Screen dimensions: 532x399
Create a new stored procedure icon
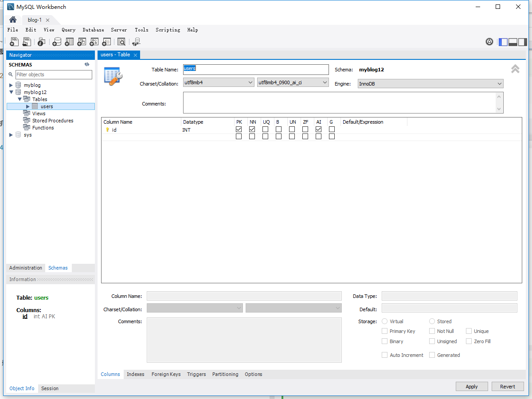(94, 42)
